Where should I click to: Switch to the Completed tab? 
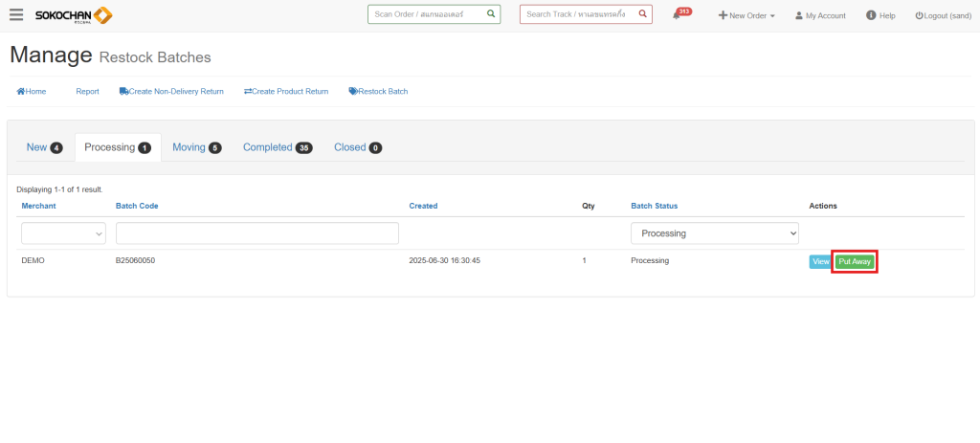277,147
